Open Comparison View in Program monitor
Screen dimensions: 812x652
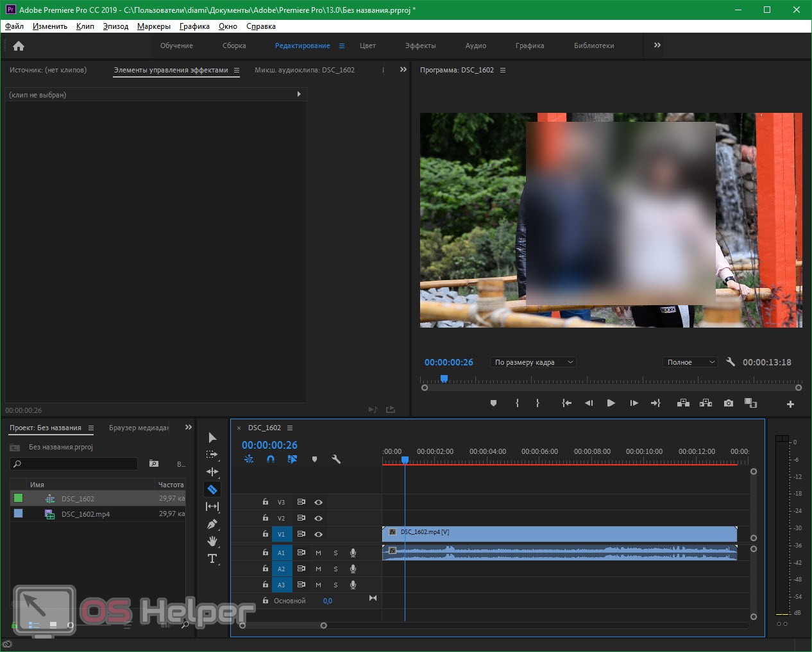tap(750, 403)
